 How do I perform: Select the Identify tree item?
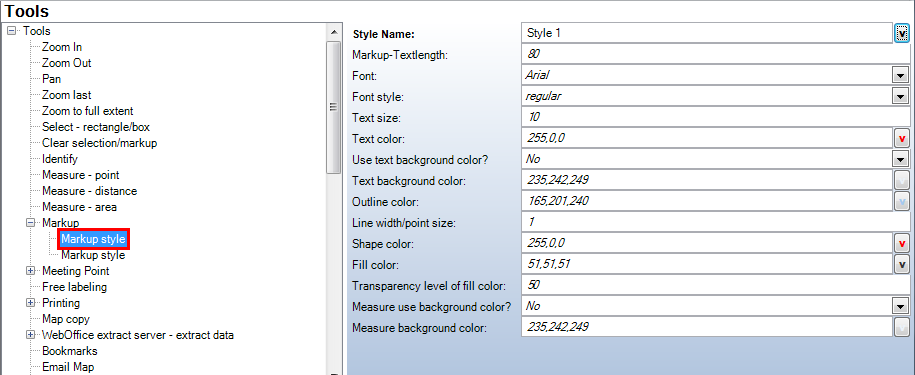[60, 159]
